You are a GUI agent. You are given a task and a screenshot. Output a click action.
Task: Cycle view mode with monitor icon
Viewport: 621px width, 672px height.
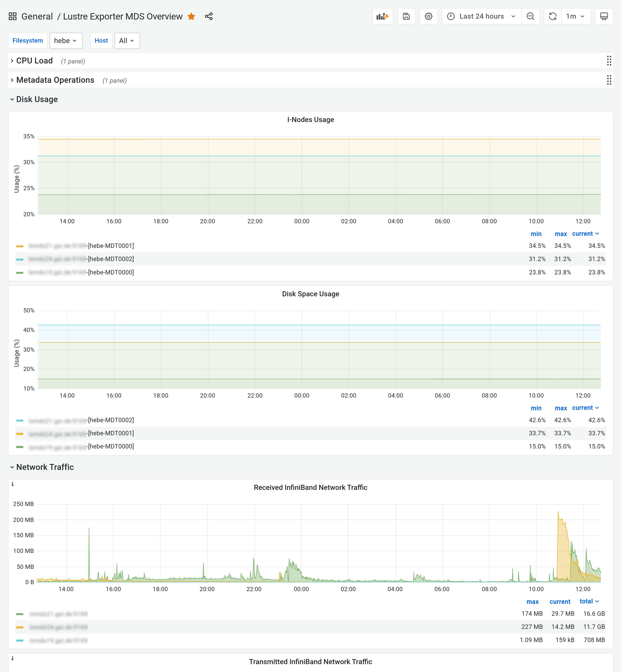604,17
